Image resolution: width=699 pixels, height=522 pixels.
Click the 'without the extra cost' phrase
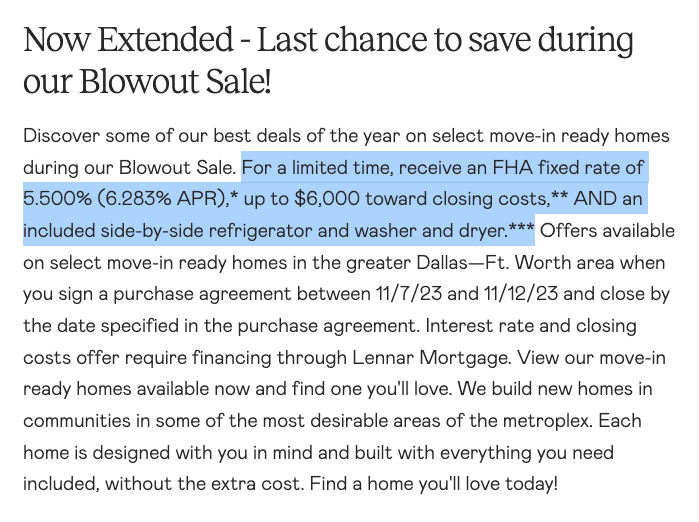pos(203,484)
